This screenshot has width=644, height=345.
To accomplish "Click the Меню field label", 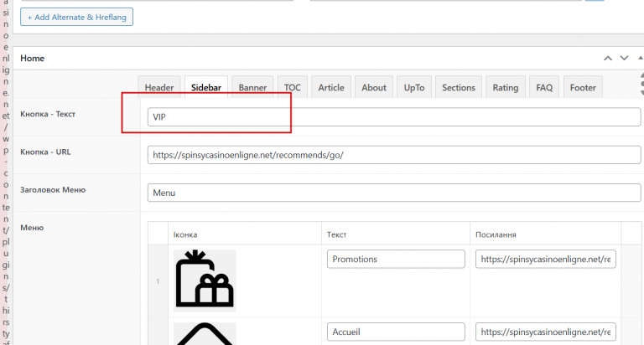I will pos(32,228).
